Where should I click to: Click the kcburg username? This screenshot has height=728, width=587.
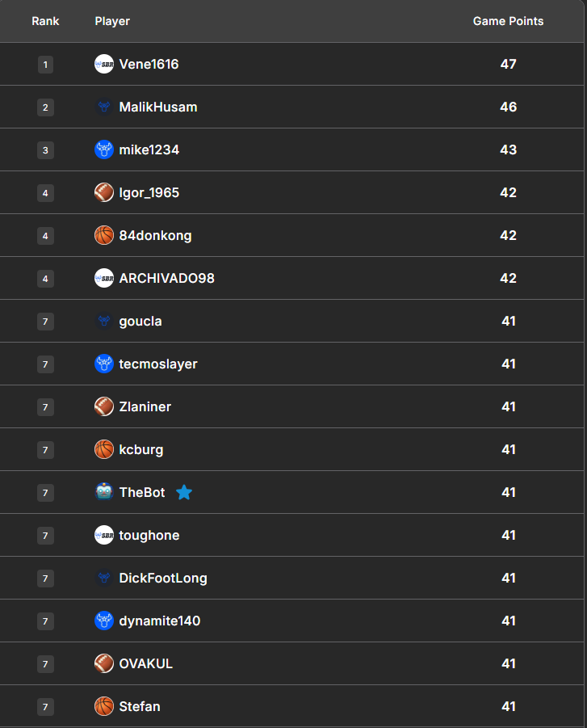141,449
